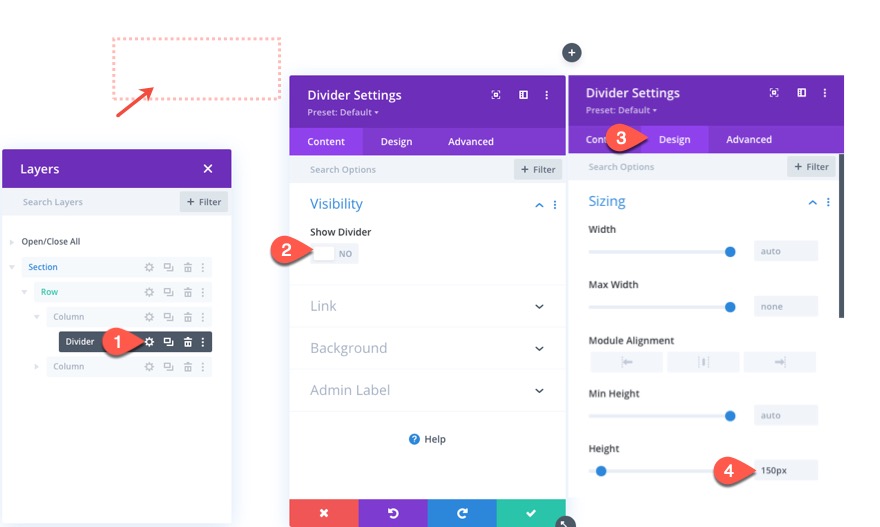Open more options for Divider layer
This screenshot has height=527, width=880.
click(203, 341)
